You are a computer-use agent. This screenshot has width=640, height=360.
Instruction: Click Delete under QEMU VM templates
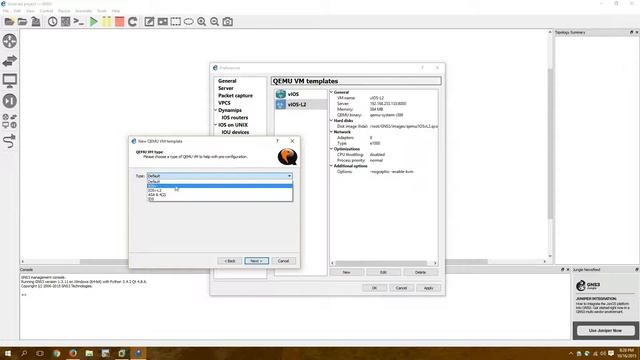click(420, 272)
